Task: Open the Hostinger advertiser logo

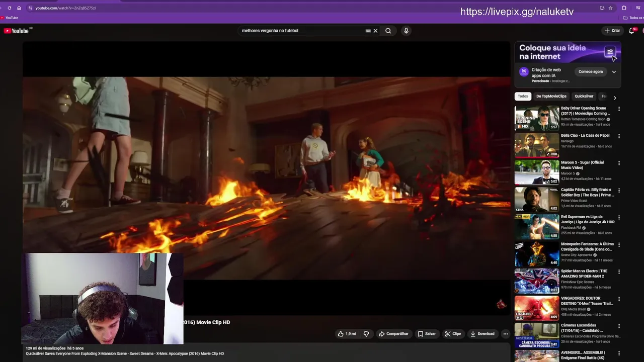Action: point(524,72)
